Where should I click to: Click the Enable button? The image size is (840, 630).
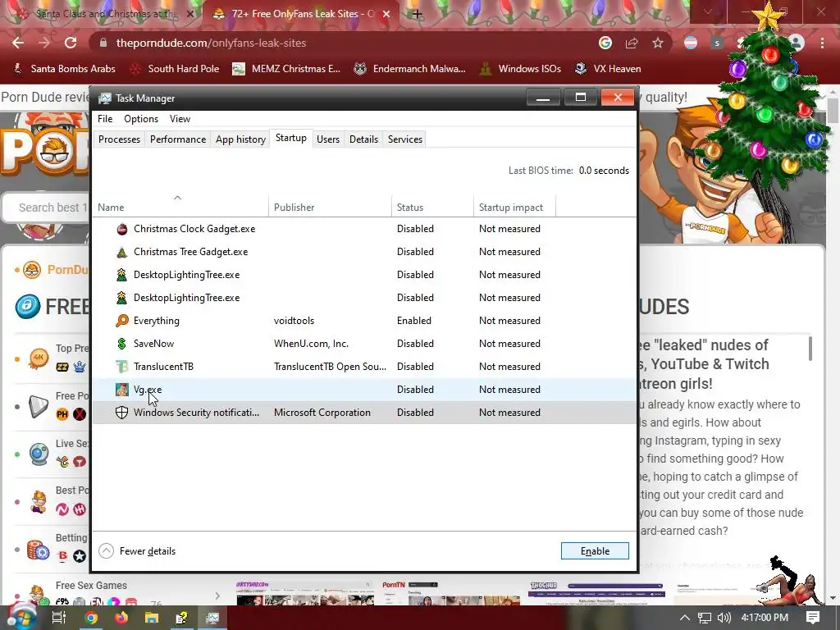point(595,550)
